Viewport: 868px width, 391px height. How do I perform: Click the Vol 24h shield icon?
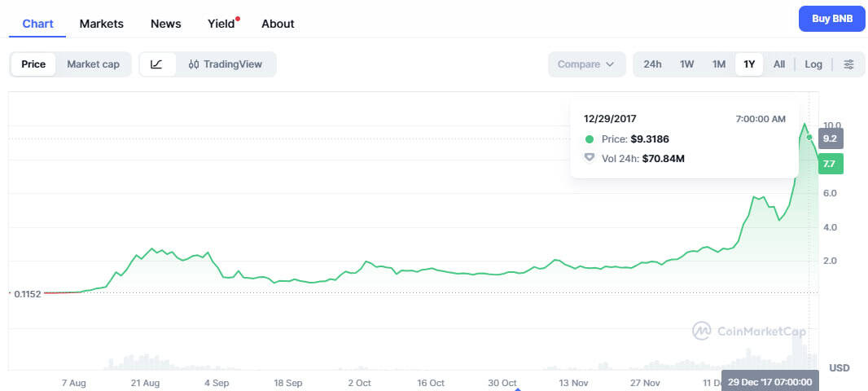click(590, 159)
